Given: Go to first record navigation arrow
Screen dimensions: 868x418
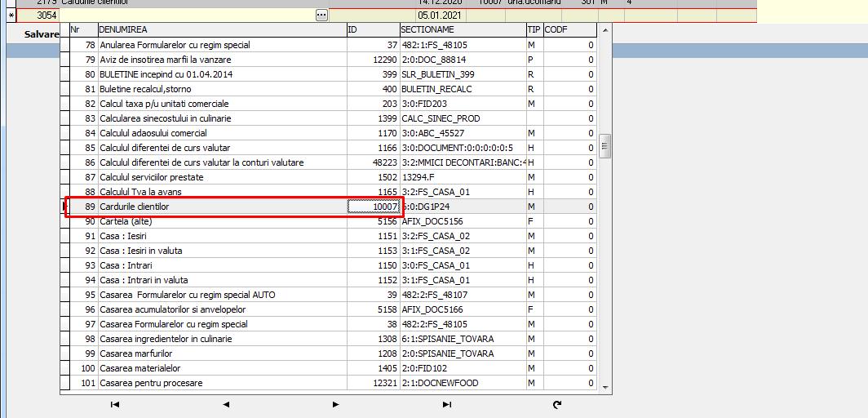Looking at the screenshot, I should [x=114, y=405].
